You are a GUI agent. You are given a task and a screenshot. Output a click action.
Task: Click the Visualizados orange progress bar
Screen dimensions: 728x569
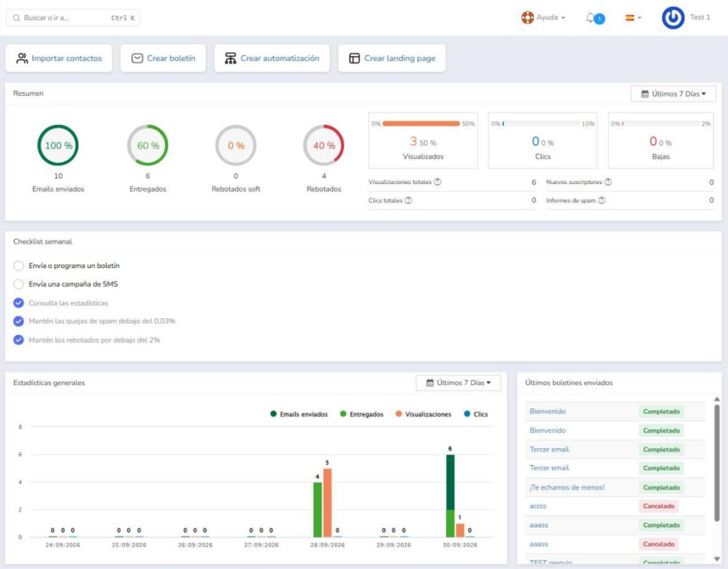click(421, 124)
